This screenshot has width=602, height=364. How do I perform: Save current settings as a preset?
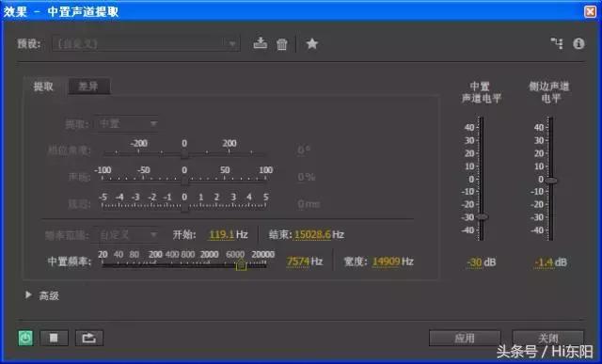[261, 43]
